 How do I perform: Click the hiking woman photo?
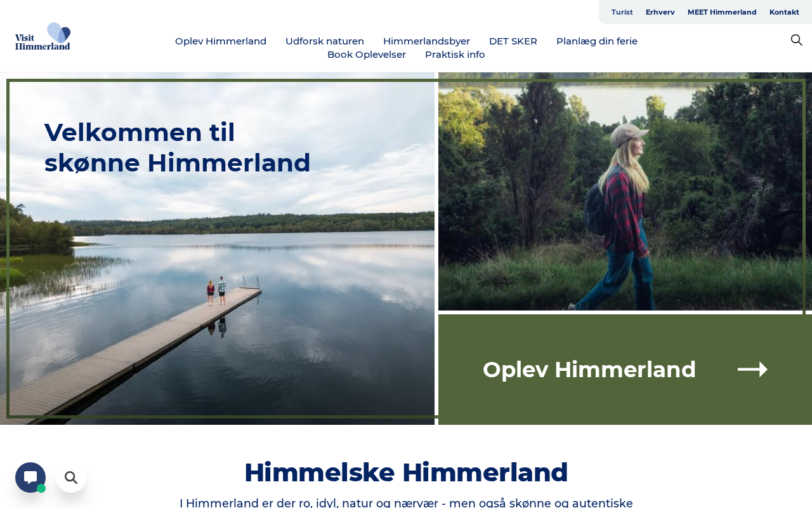click(x=625, y=191)
